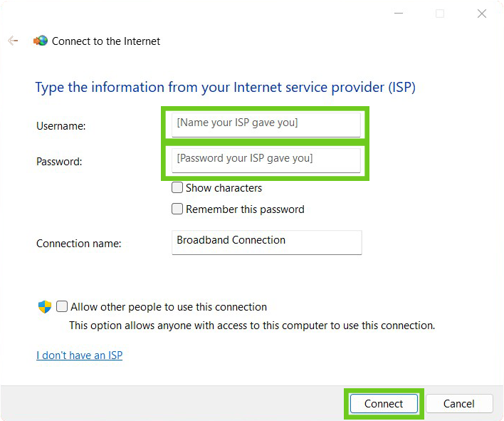
Task: Close the Connect to the Internet window
Action: tap(482, 14)
